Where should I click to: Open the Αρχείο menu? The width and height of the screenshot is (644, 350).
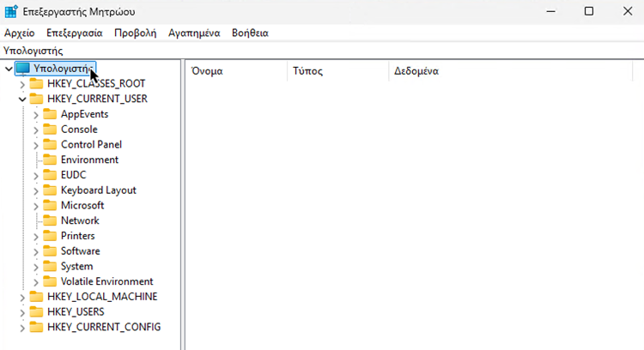click(x=19, y=33)
